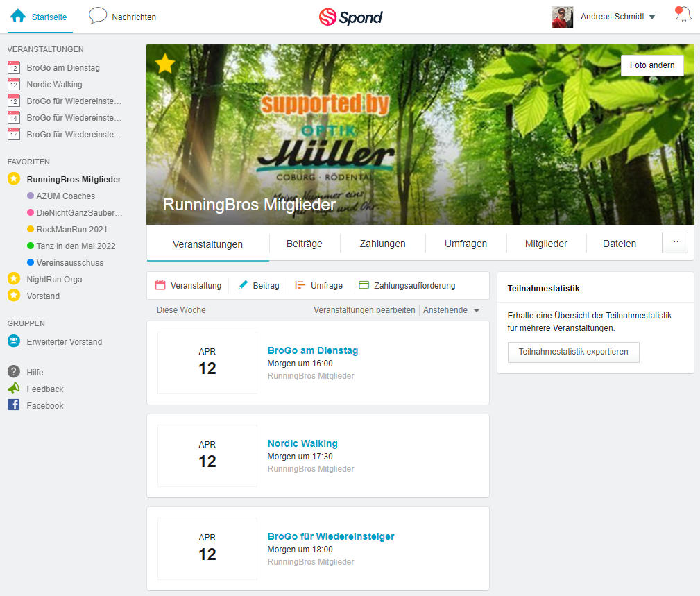700x596 pixels.
Task: Open the three-dots more tabs menu
Action: pos(674,243)
